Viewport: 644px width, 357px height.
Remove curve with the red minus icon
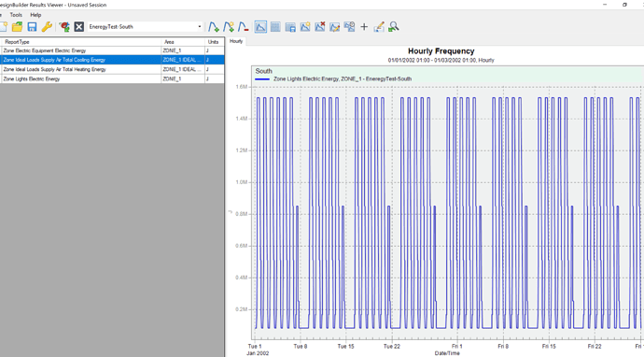[x=244, y=27]
